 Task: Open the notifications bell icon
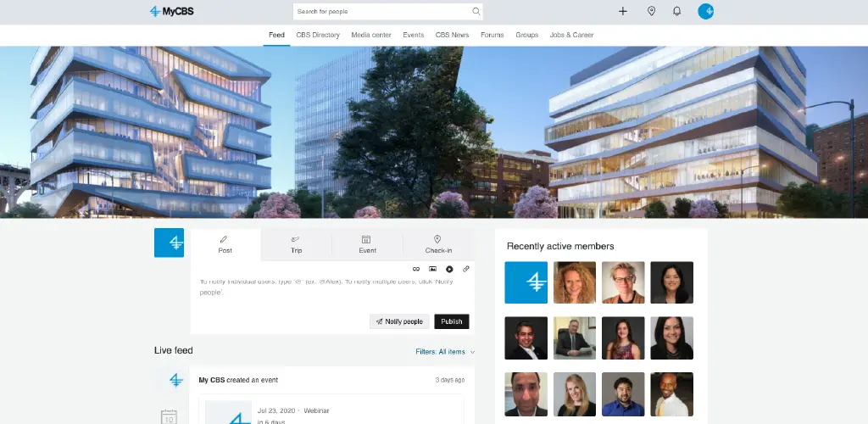tap(676, 11)
